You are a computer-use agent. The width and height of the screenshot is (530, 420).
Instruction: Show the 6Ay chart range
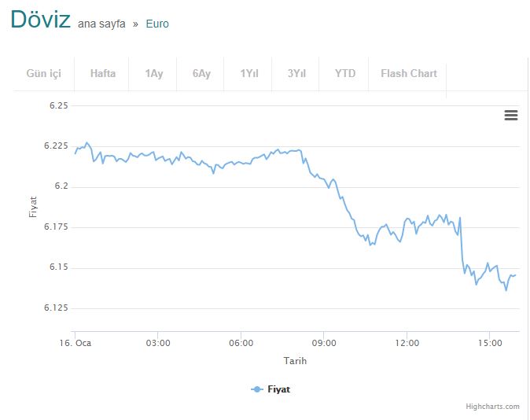[x=201, y=73]
